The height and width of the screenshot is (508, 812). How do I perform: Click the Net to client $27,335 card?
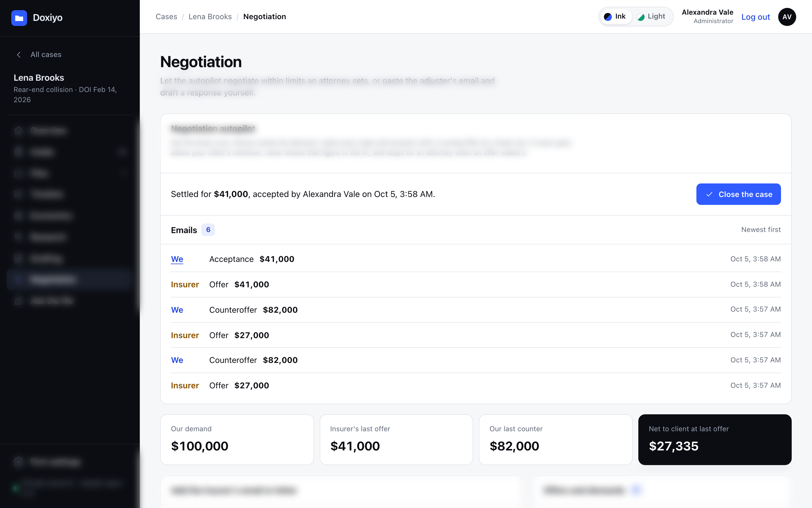(x=715, y=439)
